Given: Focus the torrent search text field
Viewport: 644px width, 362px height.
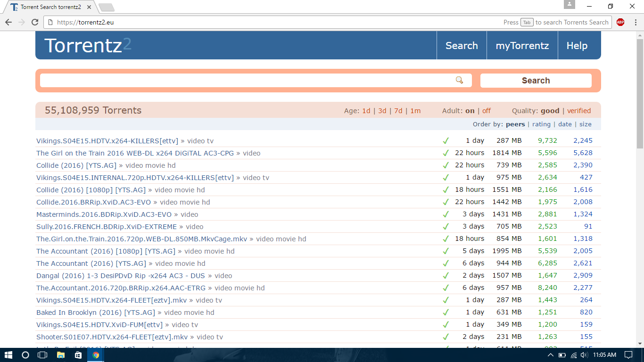Looking at the screenshot, I should tap(256, 80).
